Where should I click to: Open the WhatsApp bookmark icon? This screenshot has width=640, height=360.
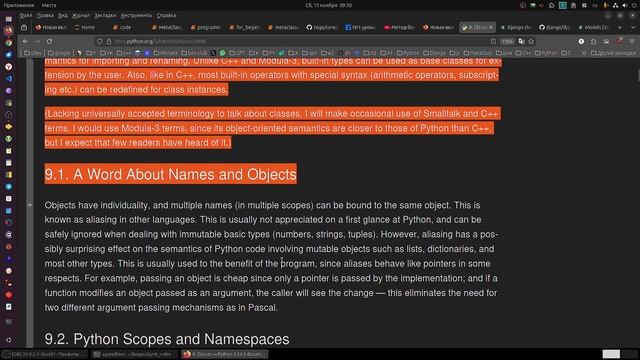pos(222,53)
